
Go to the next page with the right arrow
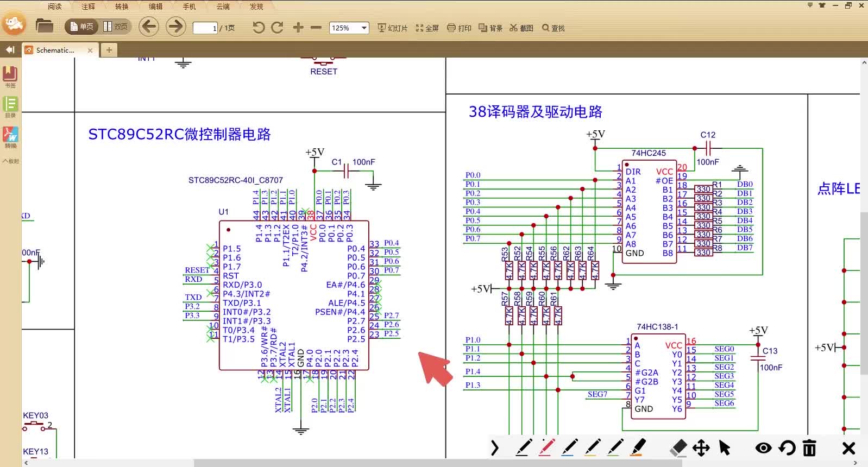click(x=175, y=27)
